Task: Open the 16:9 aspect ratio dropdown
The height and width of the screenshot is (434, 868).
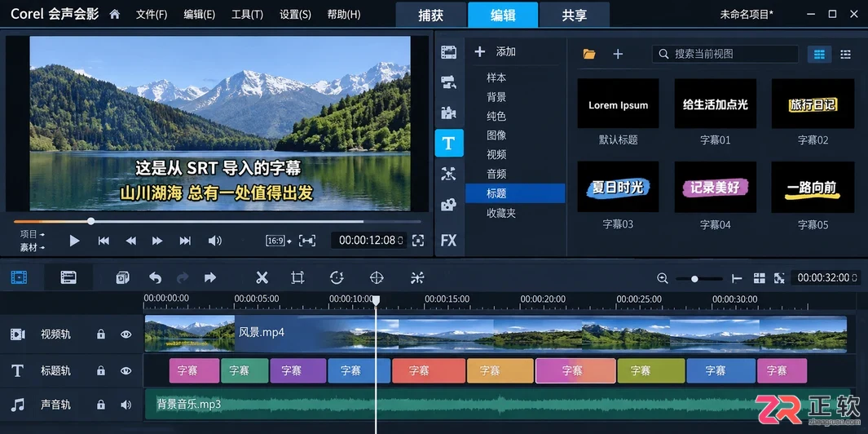Action: tap(279, 241)
